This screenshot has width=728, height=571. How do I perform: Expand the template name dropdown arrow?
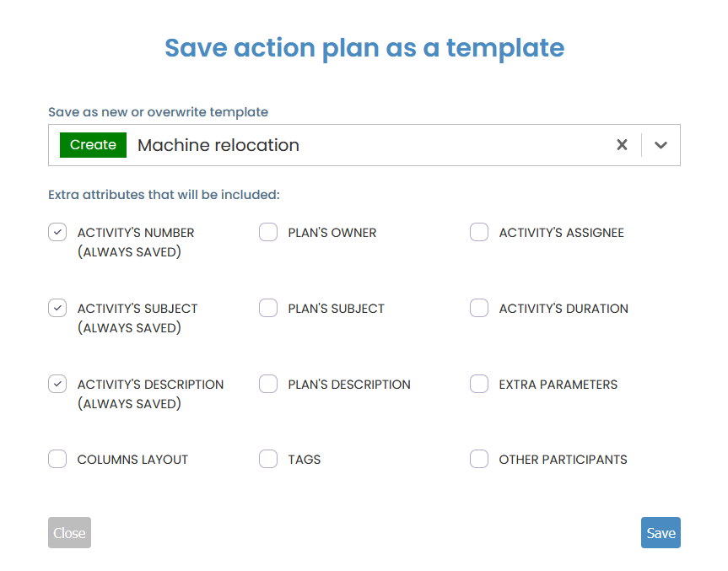661,145
